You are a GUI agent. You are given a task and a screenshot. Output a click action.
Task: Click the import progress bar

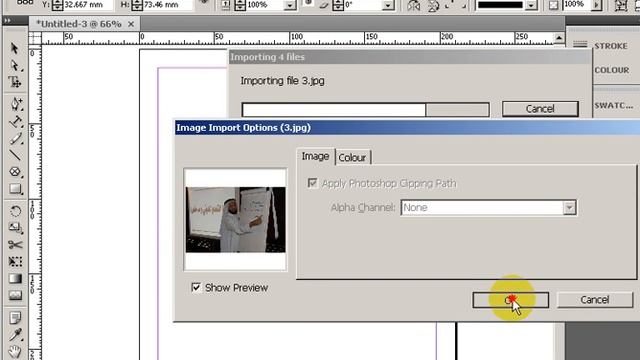(366, 109)
